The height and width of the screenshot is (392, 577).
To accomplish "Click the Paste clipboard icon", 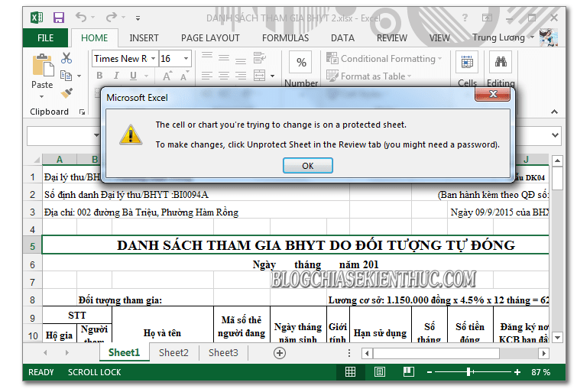I will [x=42, y=66].
